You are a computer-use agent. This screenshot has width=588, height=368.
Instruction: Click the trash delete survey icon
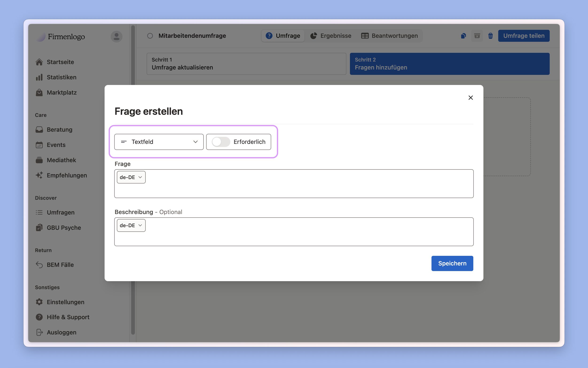click(x=490, y=36)
